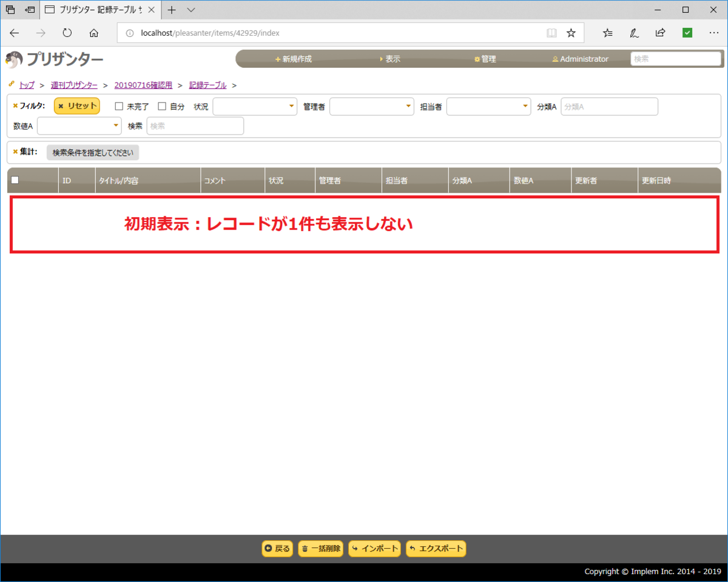Open a new browser tab

click(172, 10)
